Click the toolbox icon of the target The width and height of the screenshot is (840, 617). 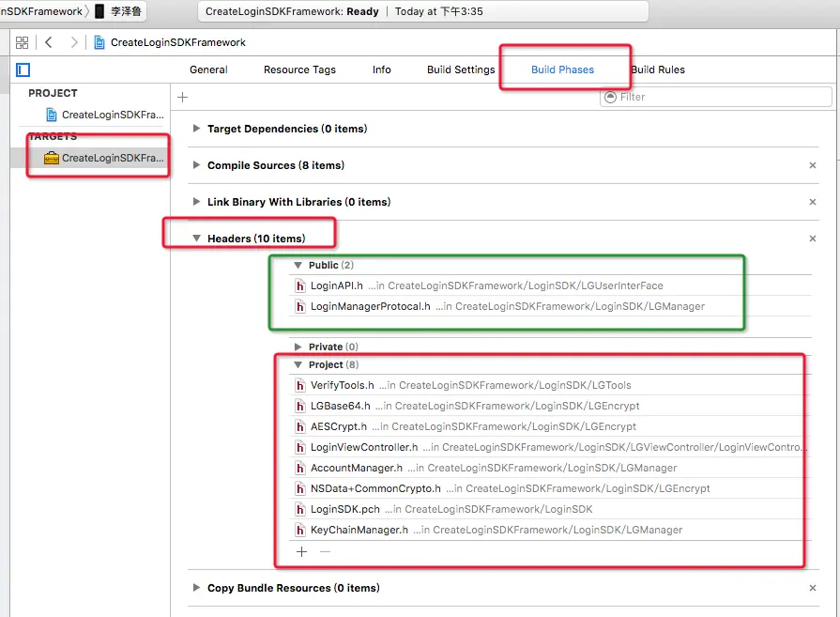pyautogui.click(x=52, y=158)
